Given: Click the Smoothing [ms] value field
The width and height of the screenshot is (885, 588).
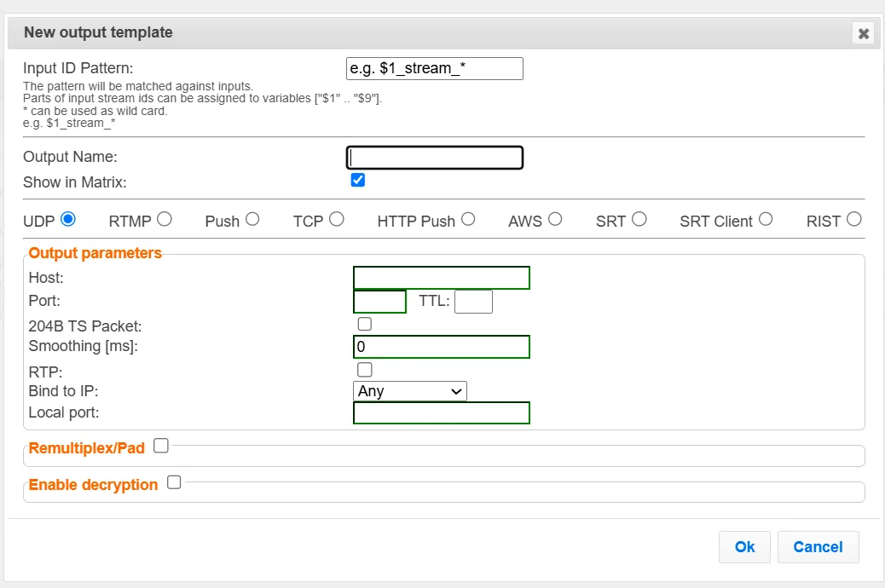Looking at the screenshot, I should (x=442, y=347).
